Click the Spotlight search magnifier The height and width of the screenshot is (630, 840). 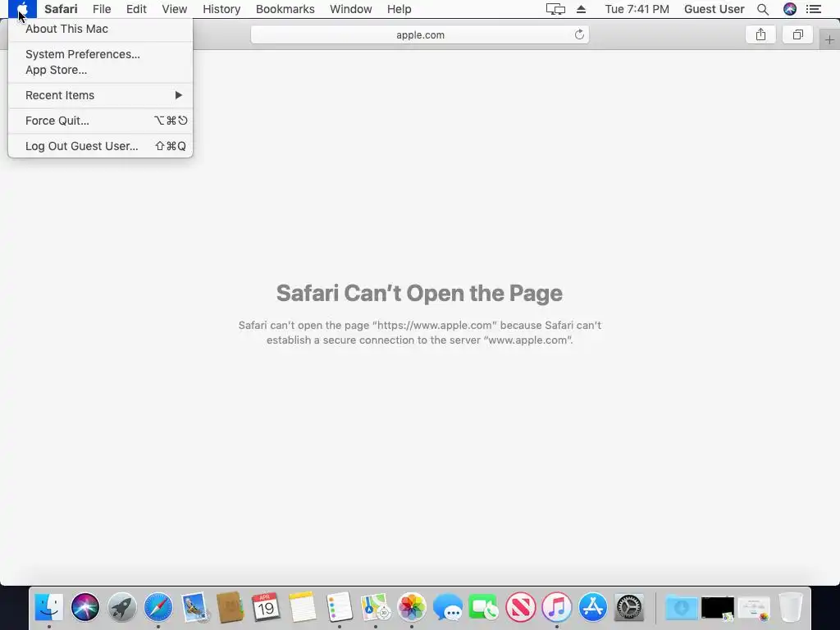[x=763, y=9]
